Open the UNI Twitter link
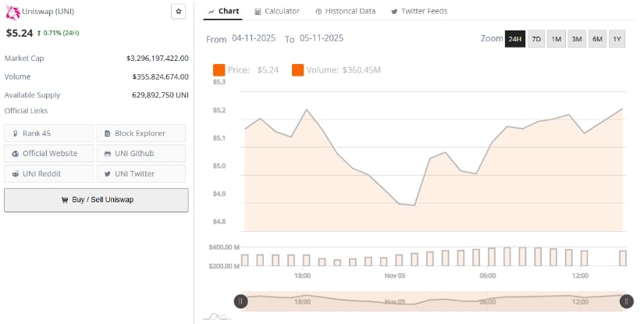644x324 pixels. (x=141, y=174)
